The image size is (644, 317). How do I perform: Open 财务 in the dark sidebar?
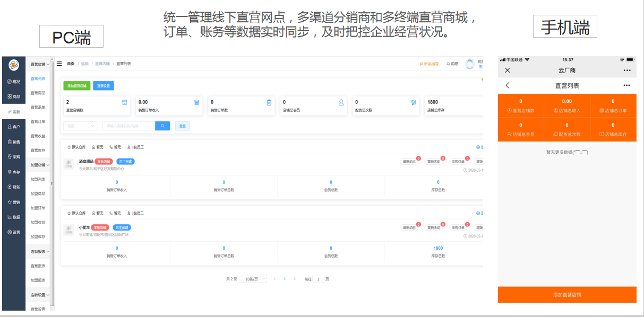click(x=14, y=187)
